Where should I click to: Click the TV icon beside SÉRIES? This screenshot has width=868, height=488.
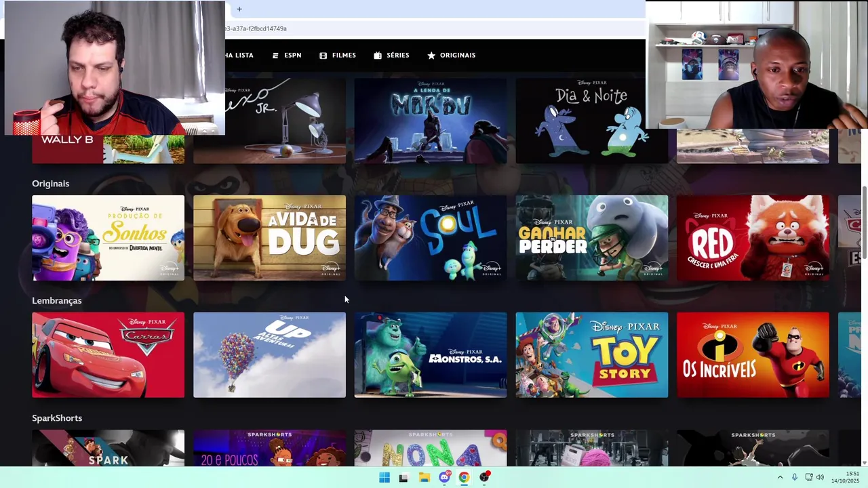[378, 56]
